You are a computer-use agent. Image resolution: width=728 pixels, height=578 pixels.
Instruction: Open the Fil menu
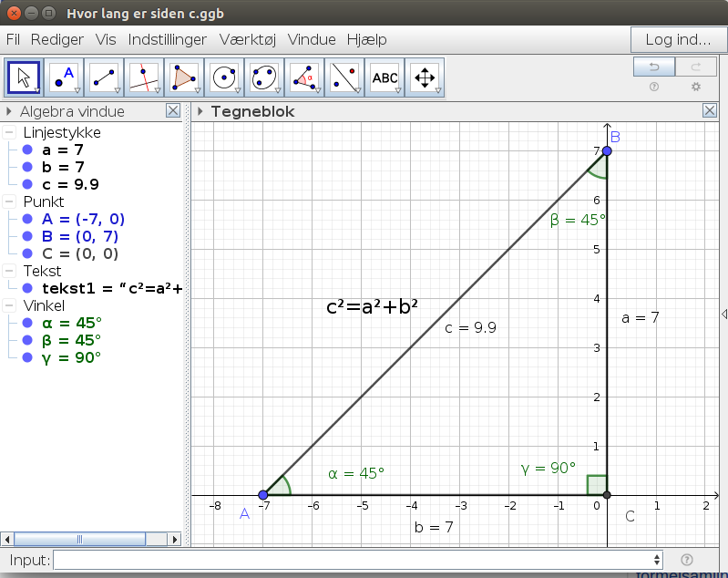(x=13, y=39)
